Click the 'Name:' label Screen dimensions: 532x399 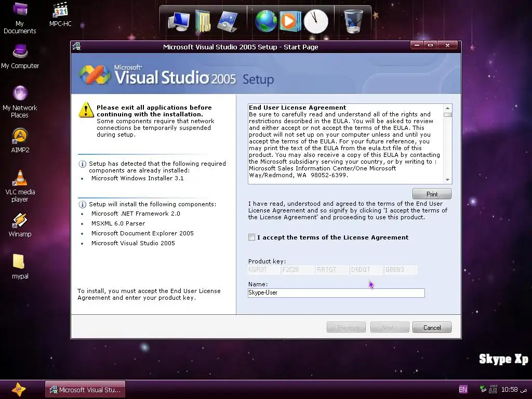(x=258, y=284)
